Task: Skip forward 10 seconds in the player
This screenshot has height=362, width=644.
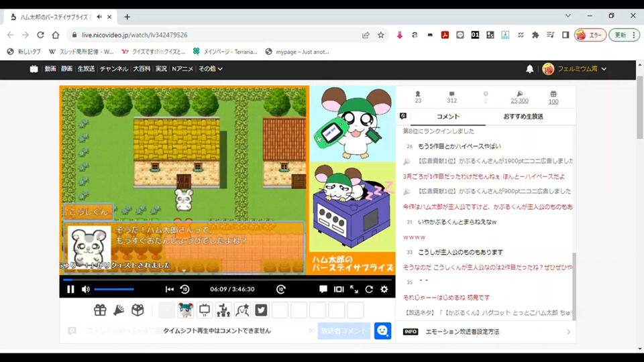Action: coord(281,290)
